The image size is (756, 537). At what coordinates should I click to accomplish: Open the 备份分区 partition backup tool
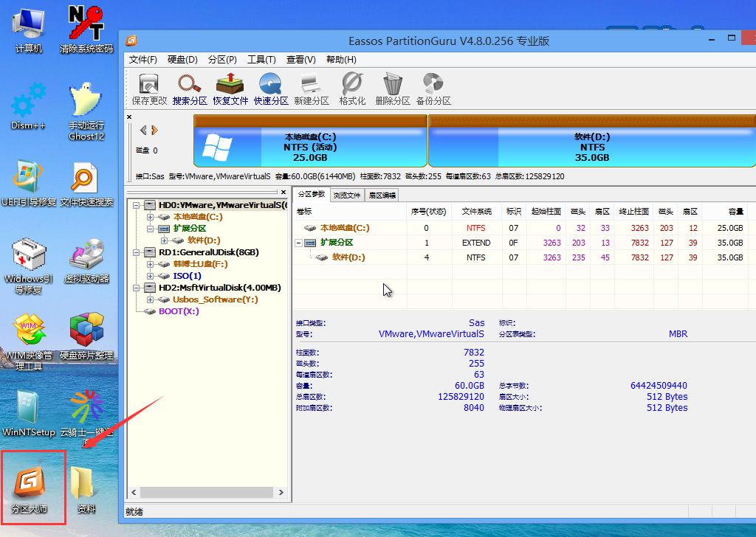[x=433, y=83]
